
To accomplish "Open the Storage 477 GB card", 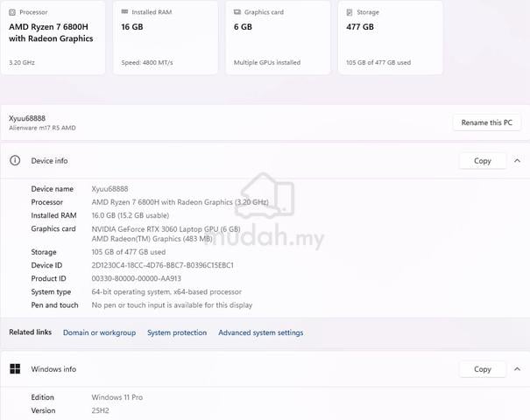I will [391, 37].
